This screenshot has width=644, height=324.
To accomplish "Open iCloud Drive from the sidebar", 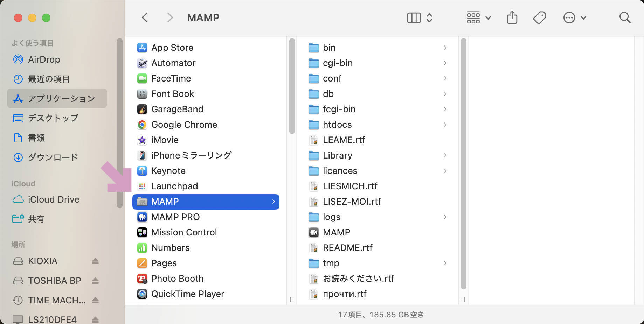I will (53, 199).
